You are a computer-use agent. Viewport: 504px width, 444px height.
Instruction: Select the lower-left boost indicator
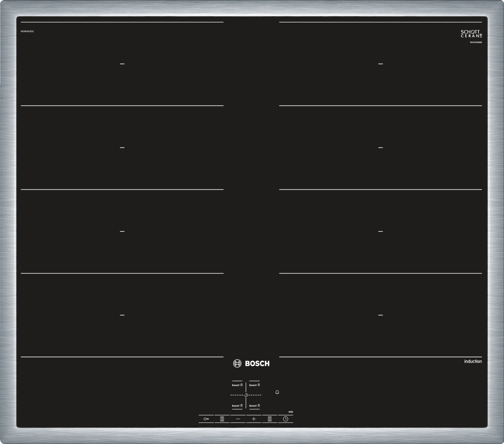pyautogui.click(x=237, y=406)
